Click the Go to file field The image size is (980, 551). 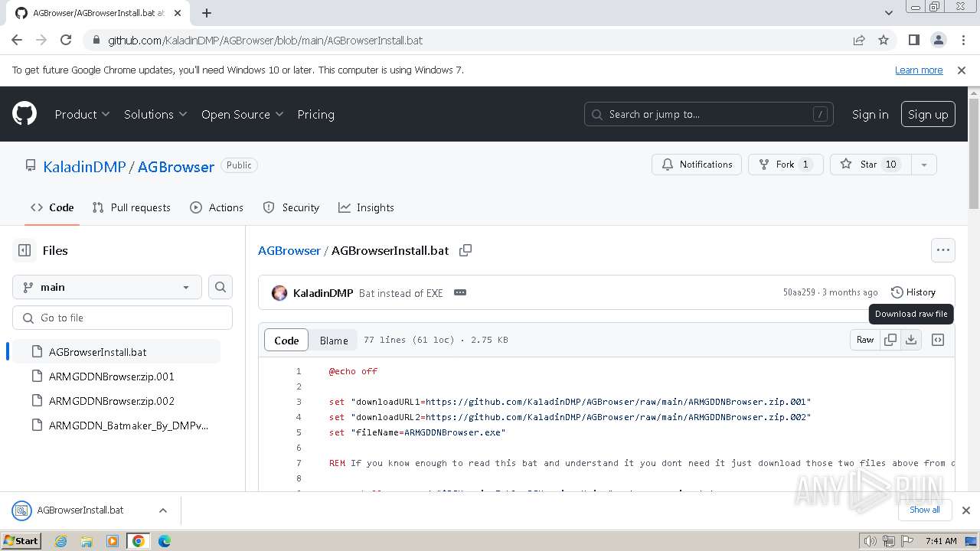click(122, 318)
